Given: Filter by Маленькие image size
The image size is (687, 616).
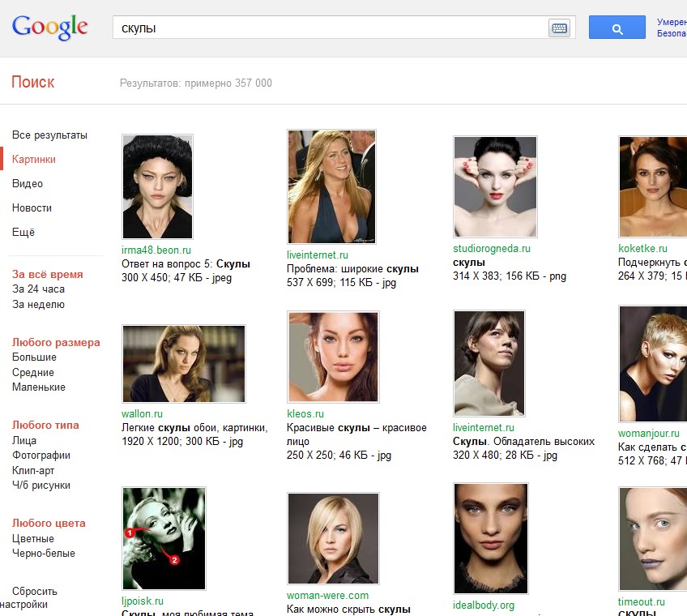Looking at the screenshot, I should coord(39,387).
